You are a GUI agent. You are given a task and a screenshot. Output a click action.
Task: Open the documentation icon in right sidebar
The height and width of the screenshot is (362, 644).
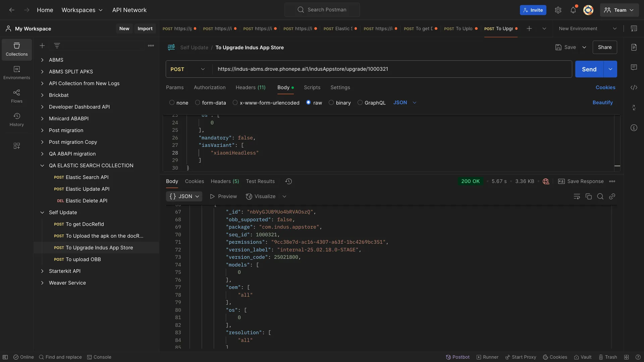point(634,47)
